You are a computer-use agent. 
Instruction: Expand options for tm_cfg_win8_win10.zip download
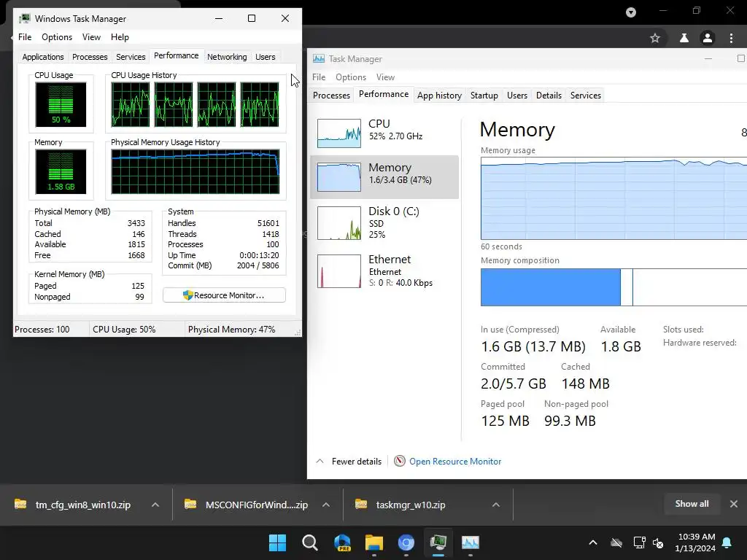[x=155, y=505]
